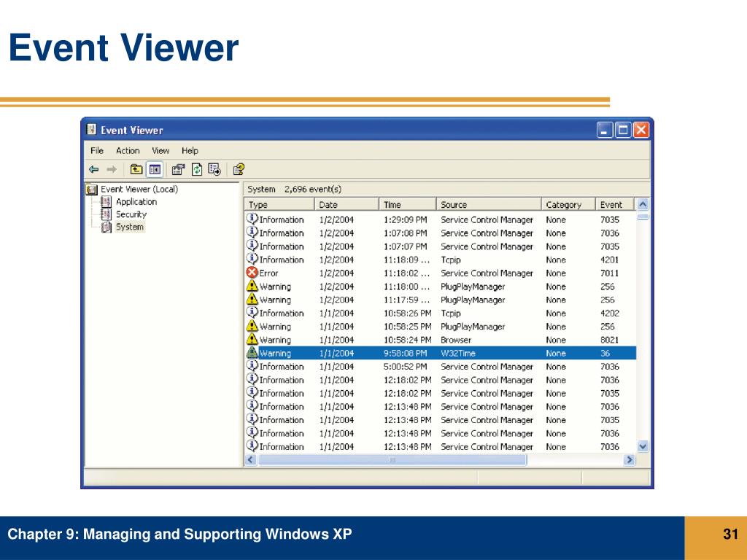Select the Tcpip event 4202 row
The image size is (747, 560).
[x=440, y=313]
